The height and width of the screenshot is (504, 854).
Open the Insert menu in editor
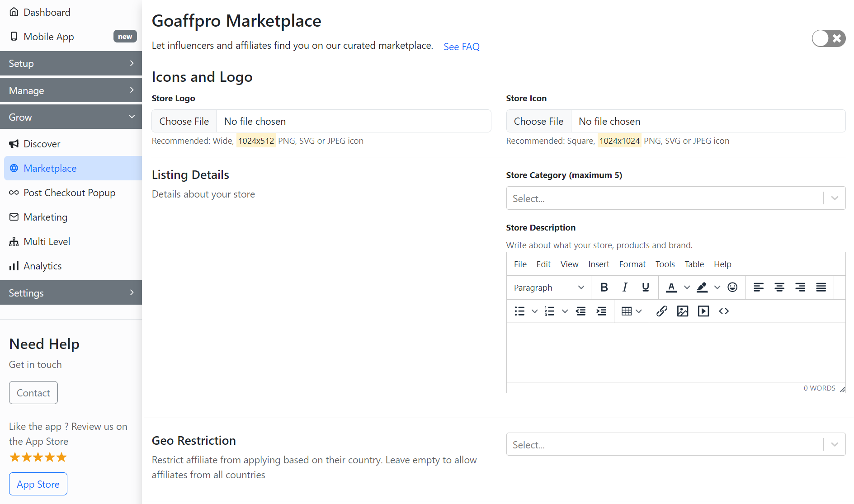click(x=599, y=264)
